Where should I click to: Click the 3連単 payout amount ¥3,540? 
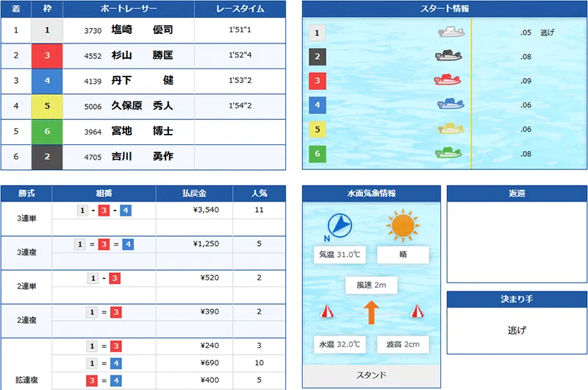click(x=206, y=210)
